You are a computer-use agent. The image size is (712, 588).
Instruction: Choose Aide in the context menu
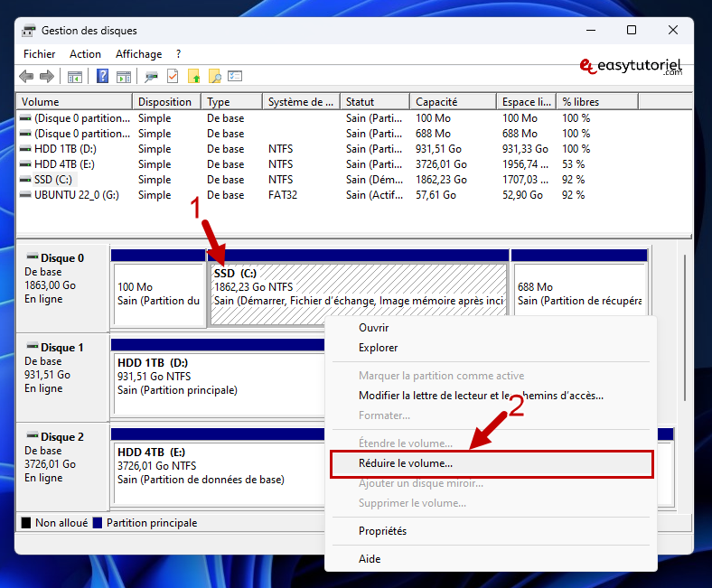(491, 559)
